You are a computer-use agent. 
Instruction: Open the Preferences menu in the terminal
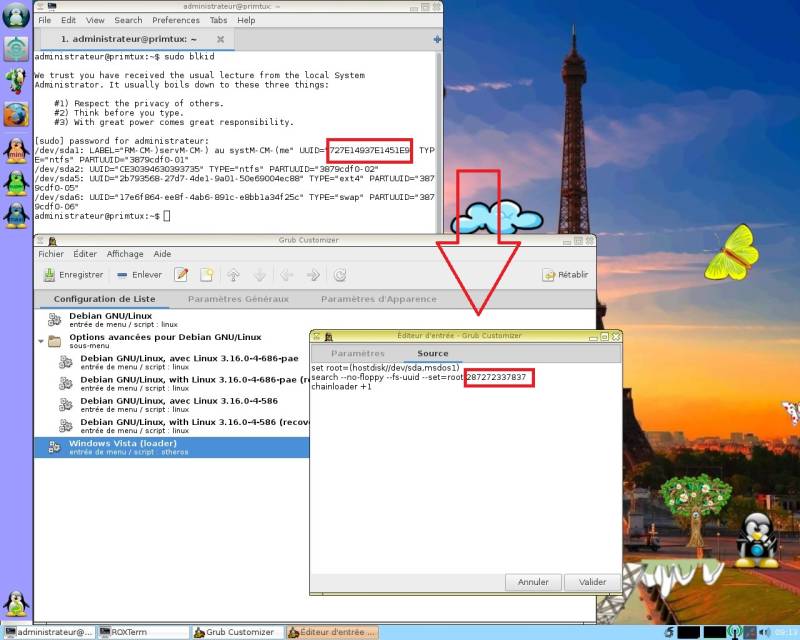[x=176, y=20]
